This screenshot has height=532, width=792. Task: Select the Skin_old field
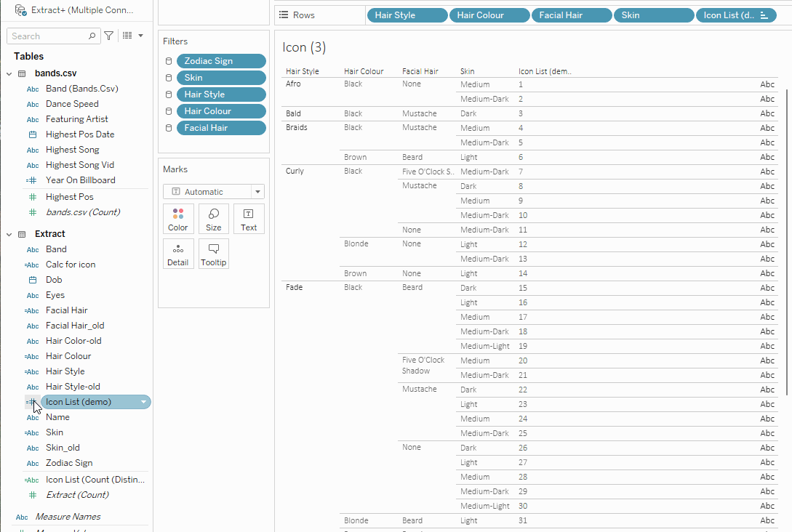(63, 448)
